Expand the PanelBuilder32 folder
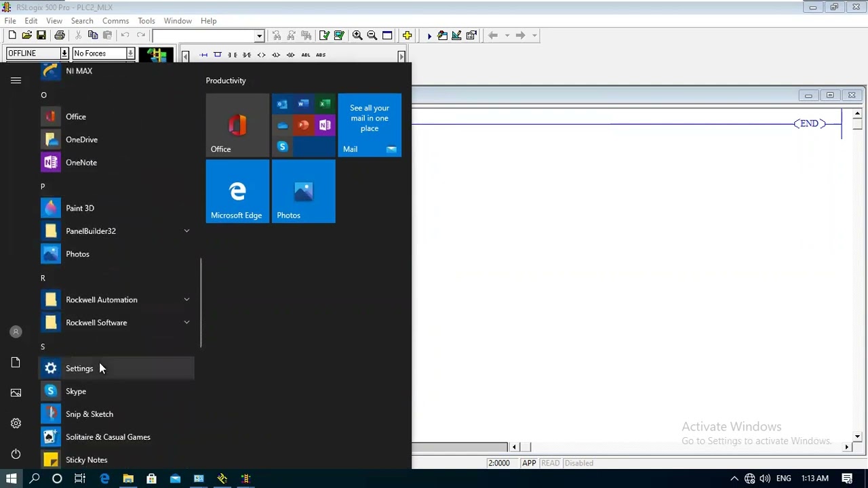868x488 pixels. (117, 231)
